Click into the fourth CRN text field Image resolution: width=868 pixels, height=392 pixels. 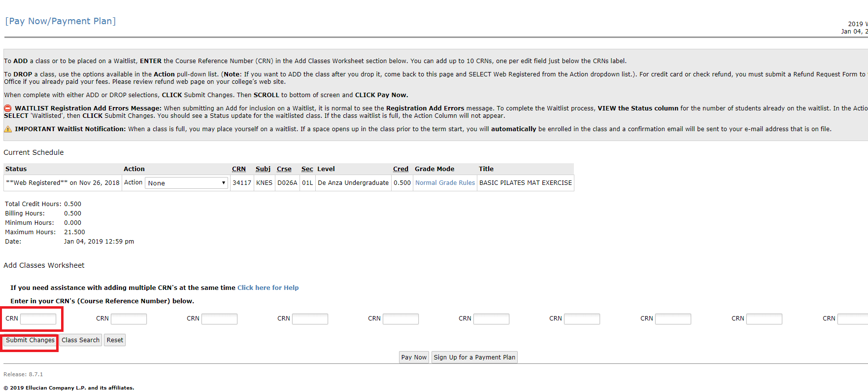(x=310, y=319)
